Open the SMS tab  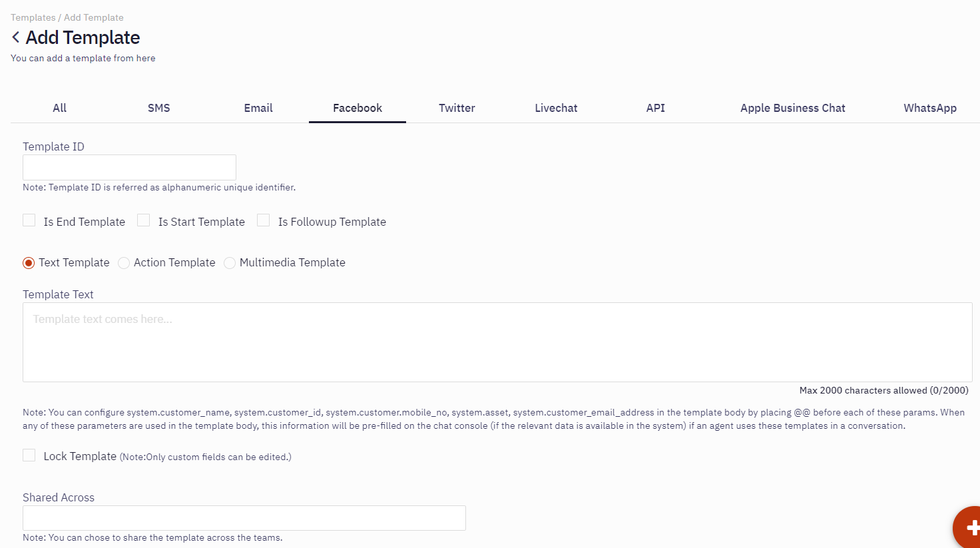pos(159,108)
